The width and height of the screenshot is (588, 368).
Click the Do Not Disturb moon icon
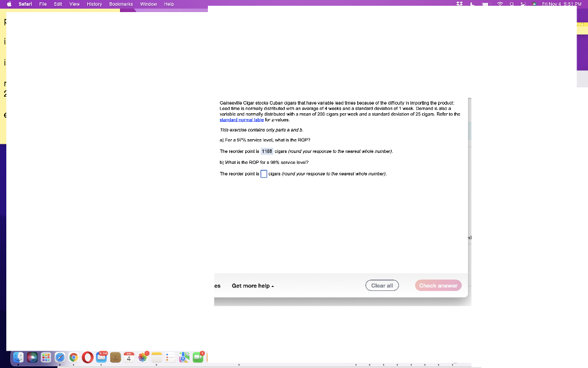(x=472, y=4)
